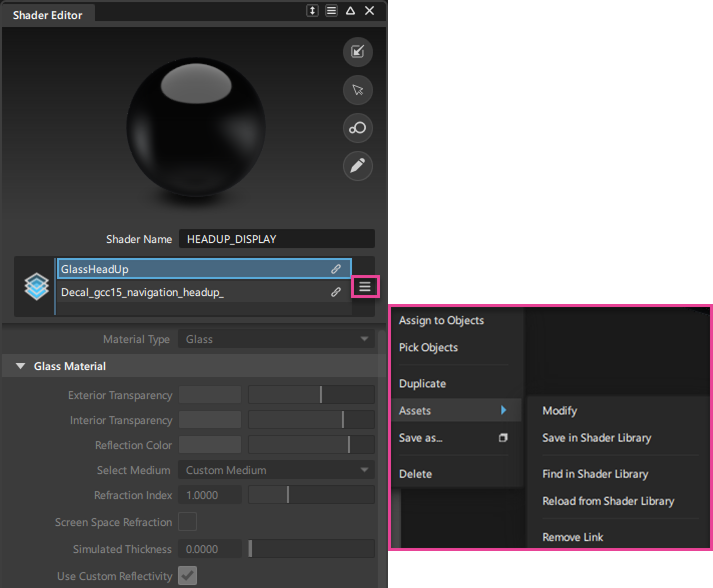Click the vertical-arrows icon in Shader Editor title bar
The image size is (713, 588).
(x=312, y=10)
